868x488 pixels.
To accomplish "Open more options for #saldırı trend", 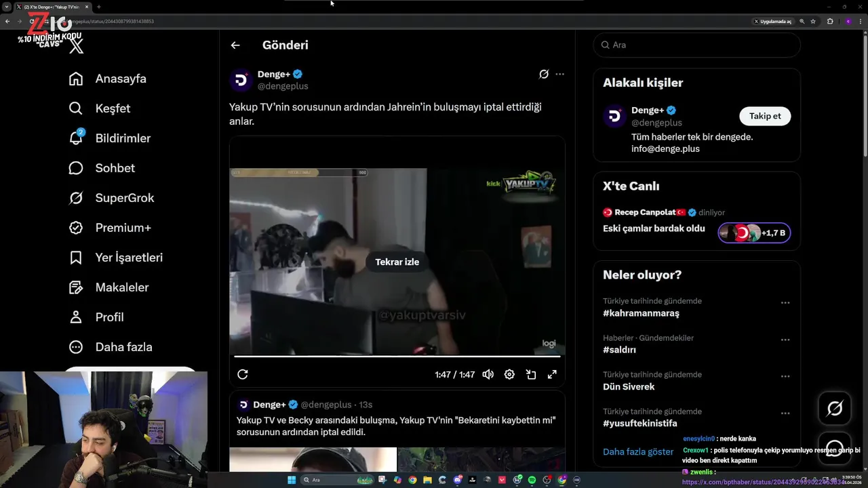I will tap(785, 340).
